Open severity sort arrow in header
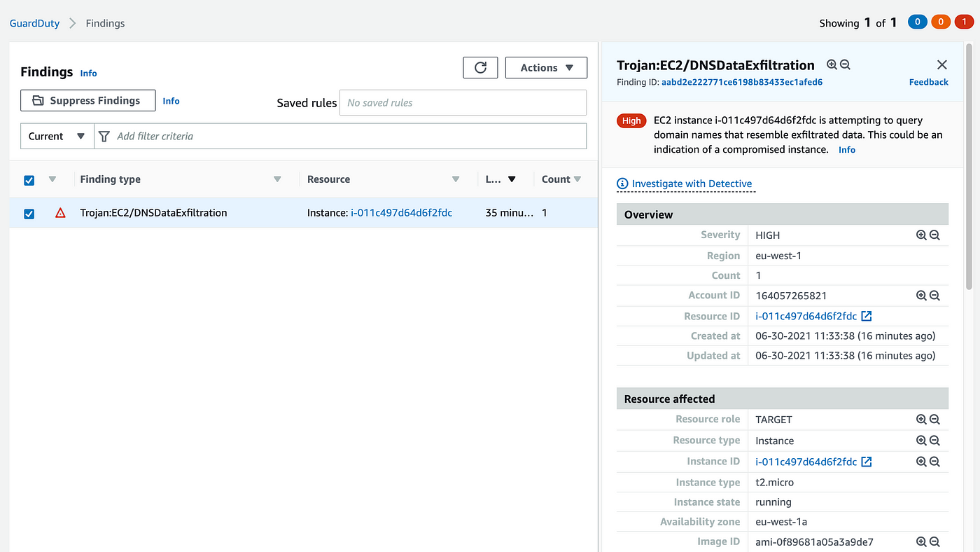This screenshot has height=552, width=980. tap(52, 179)
